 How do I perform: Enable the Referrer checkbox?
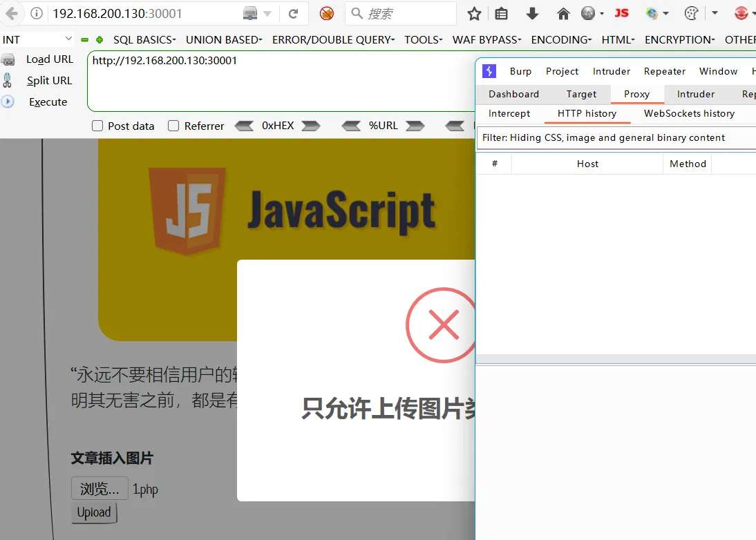[x=173, y=126]
